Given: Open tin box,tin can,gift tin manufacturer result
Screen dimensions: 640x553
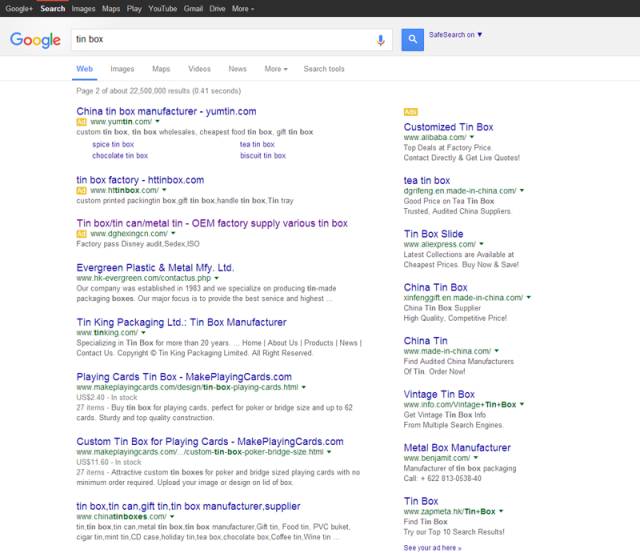Looking at the screenshot, I should pyautogui.click(x=188, y=506).
